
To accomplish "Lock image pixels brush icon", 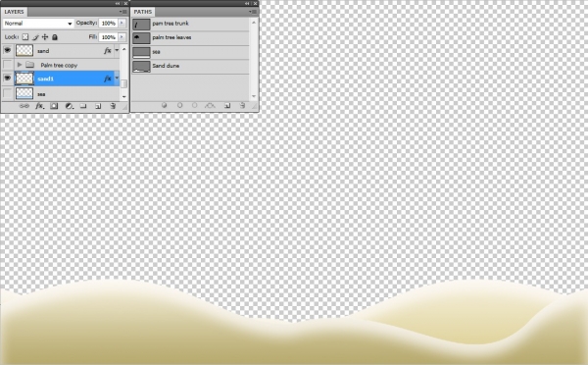I will coord(35,37).
